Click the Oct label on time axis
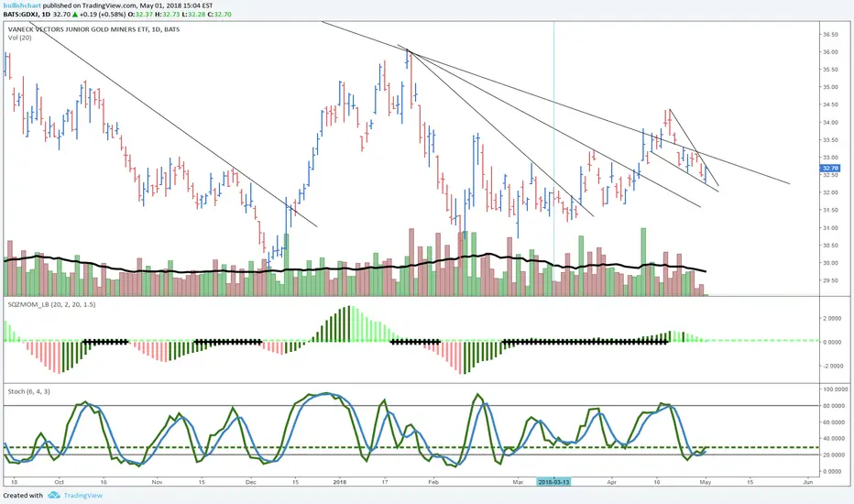The width and height of the screenshot is (854, 504). 59,482
